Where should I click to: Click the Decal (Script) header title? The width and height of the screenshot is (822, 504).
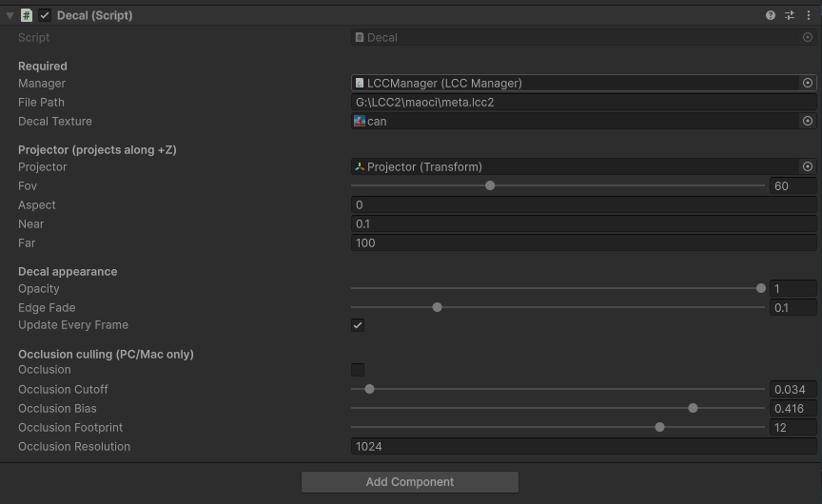click(94, 16)
